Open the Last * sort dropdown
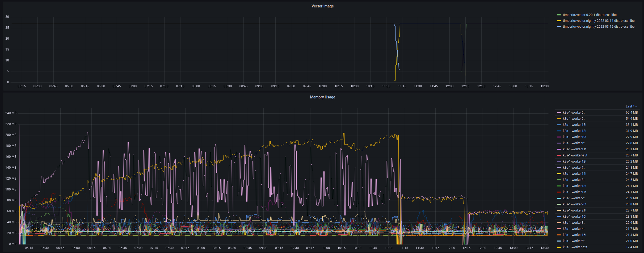 point(631,106)
